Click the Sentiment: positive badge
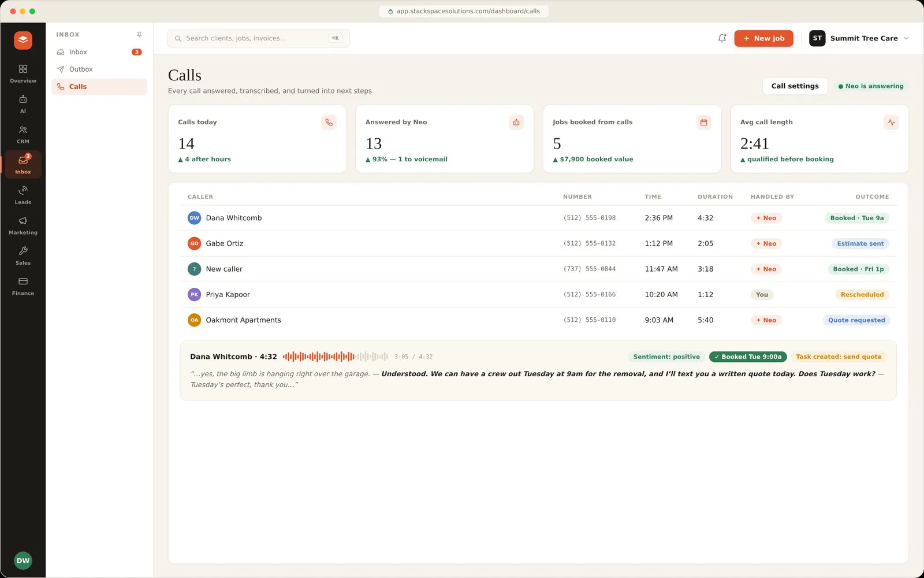 (666, 357)
